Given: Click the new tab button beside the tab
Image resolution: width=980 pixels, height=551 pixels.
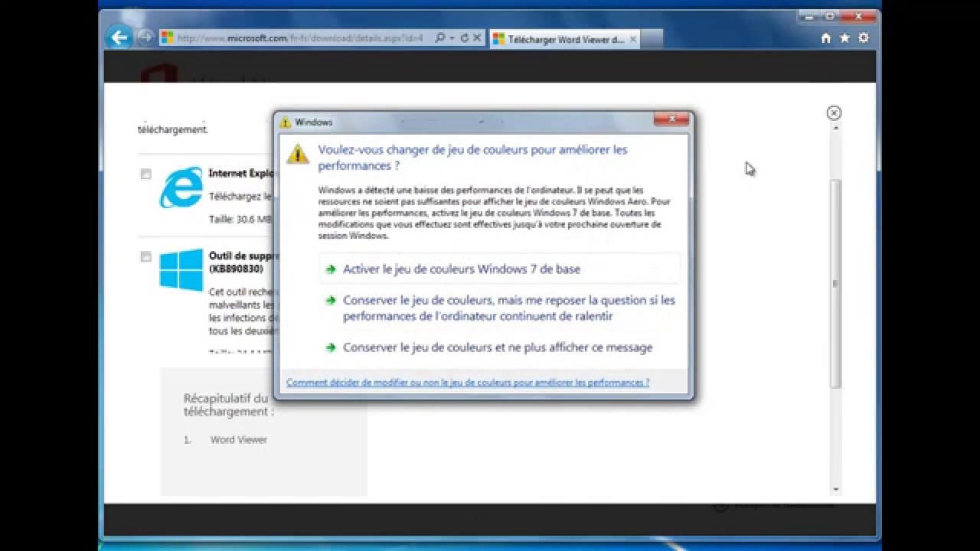Looking at the screenshot, I should [652, 39].
